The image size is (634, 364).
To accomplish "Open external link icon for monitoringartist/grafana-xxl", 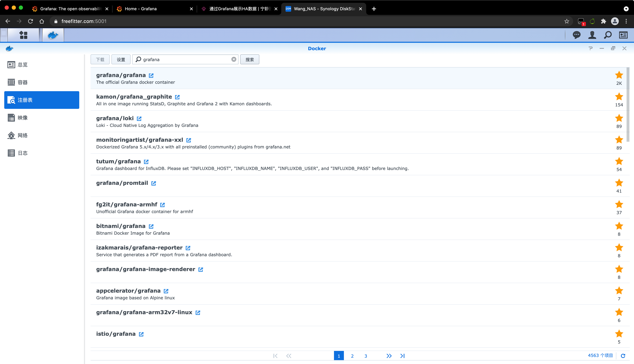I will coord(189,140).
